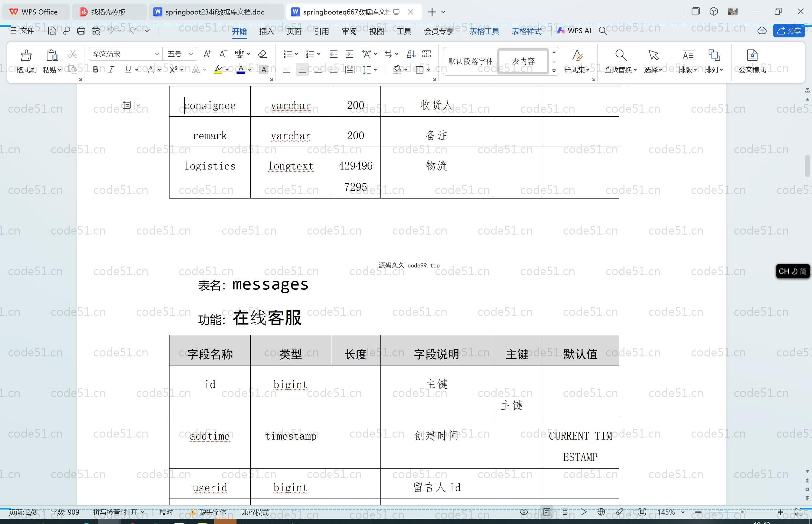812x524 pixels.
Task: Open the 引用 (References) ribbon tab
Action: click(322, 31)
